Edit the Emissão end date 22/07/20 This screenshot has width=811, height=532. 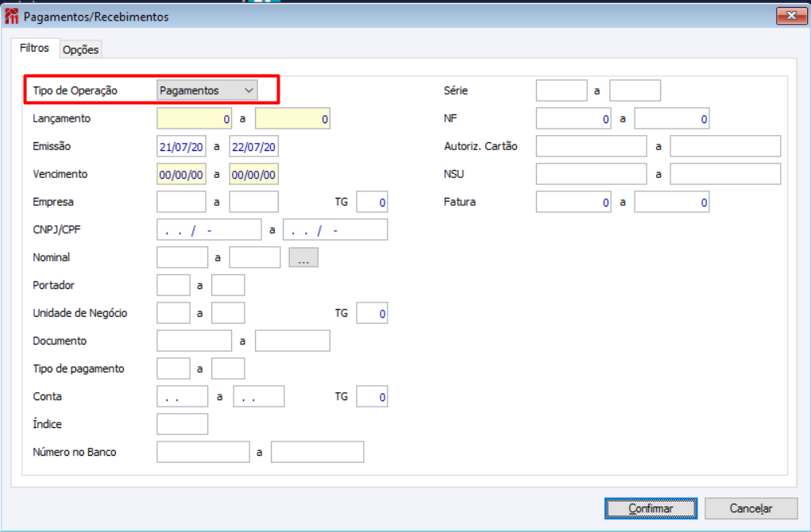[253, 146]
